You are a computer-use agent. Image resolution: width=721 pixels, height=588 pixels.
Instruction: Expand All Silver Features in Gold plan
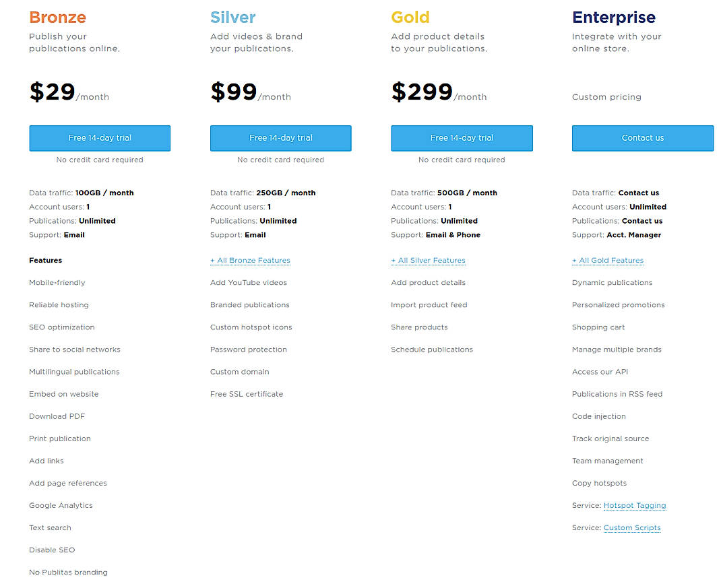click(428, 260)
